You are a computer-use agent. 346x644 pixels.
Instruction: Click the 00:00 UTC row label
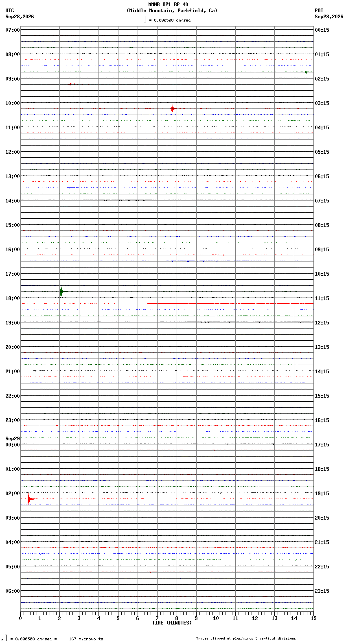[x=12, y=445]
